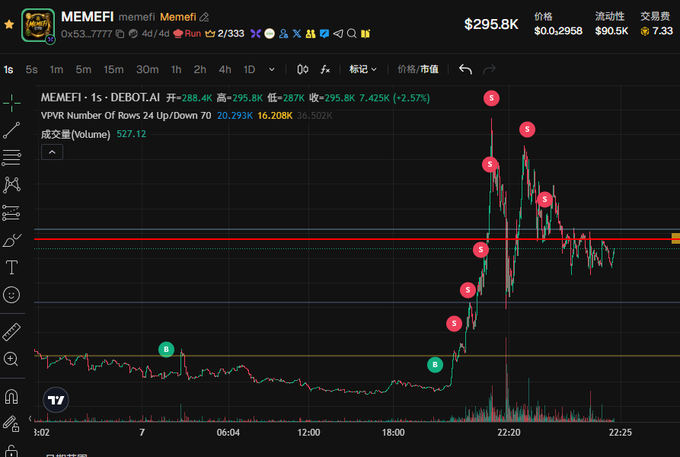Select the 1s timeframe
This screenshot has height=457, width=680.
pyautogui.click(x=9, y=70)
